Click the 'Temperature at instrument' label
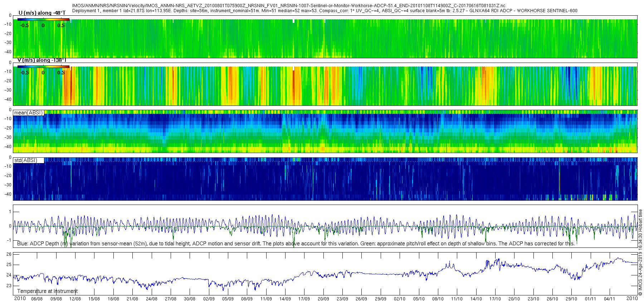Viewport: 644px width, 304px height. 47,291
